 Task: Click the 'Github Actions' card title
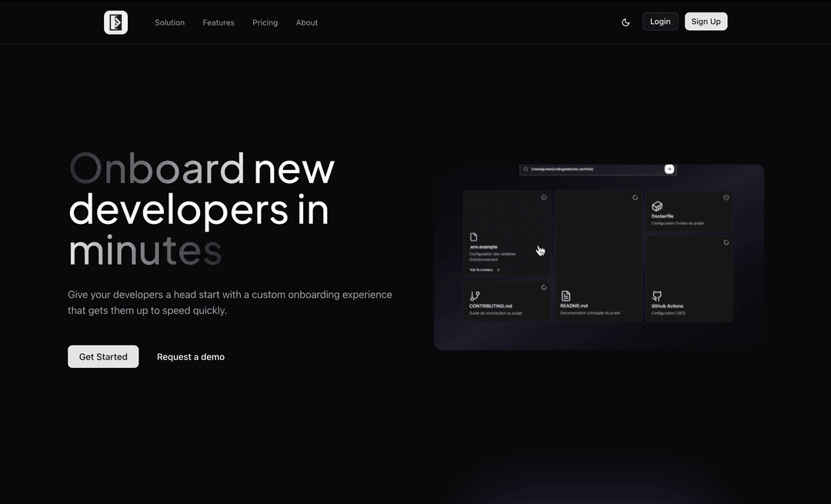[x=667, y=305]
